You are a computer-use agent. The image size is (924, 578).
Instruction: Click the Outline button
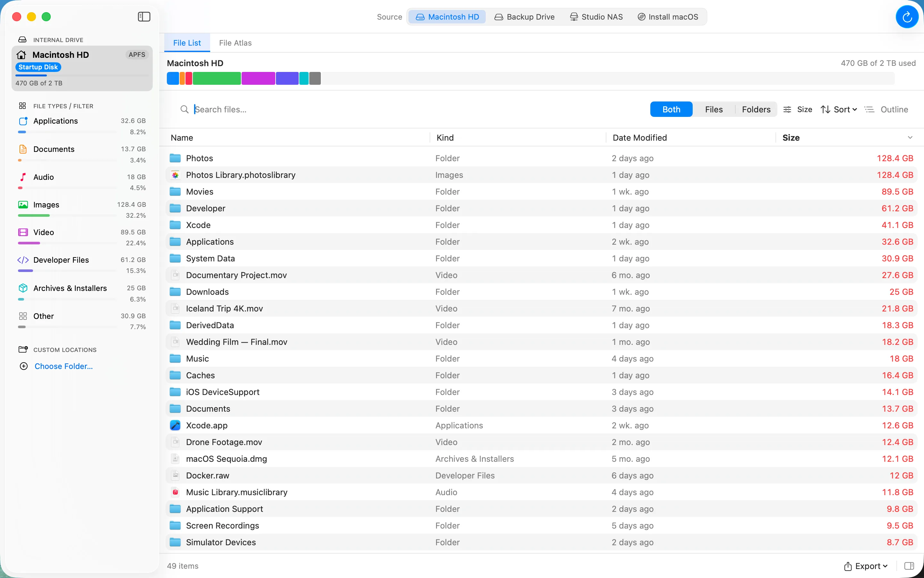[886, 110]
